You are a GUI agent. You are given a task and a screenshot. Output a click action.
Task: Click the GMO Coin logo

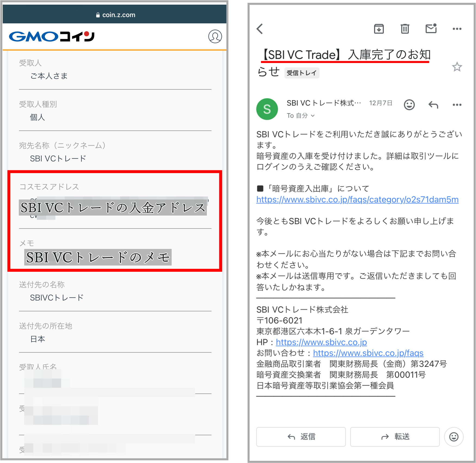pyautogui.click(x=52, y=36)
